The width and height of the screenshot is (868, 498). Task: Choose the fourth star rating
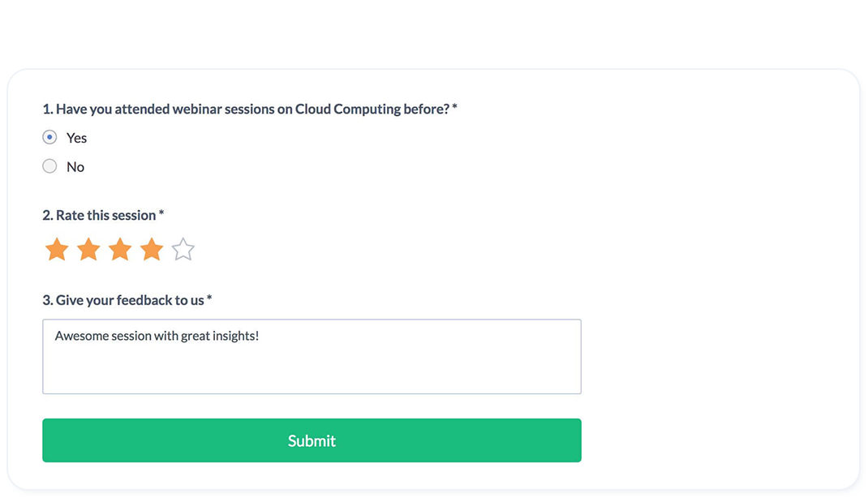tap(152, 250)
